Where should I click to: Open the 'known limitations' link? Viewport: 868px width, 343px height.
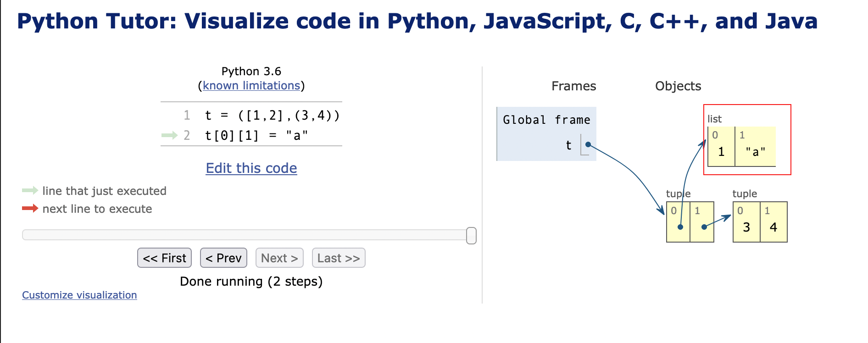(x=251, y=86)
